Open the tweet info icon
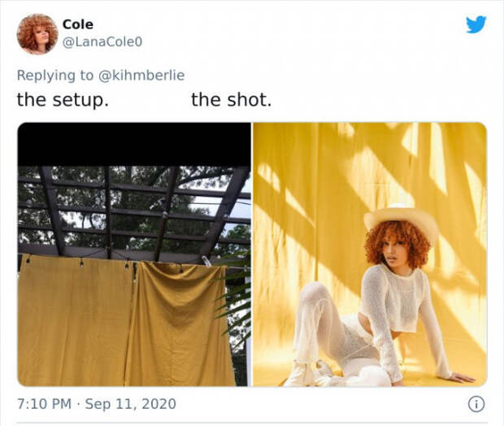Image resolution: width=504 pixels, height=426 pixels. (x=476, y=405)
